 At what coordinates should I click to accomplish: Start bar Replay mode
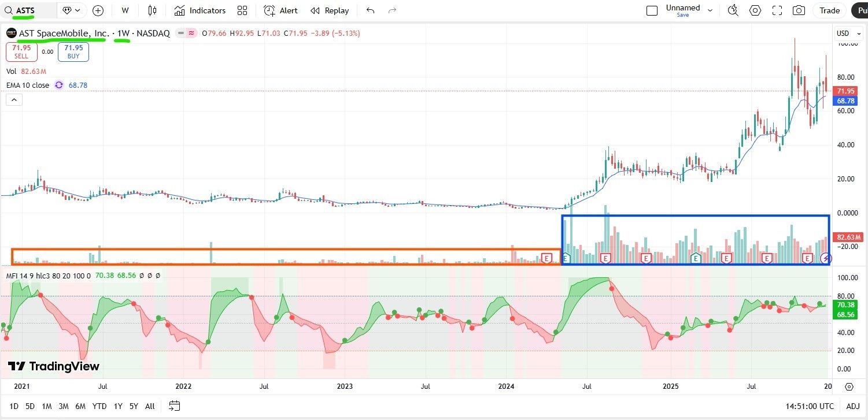[330, 10]
